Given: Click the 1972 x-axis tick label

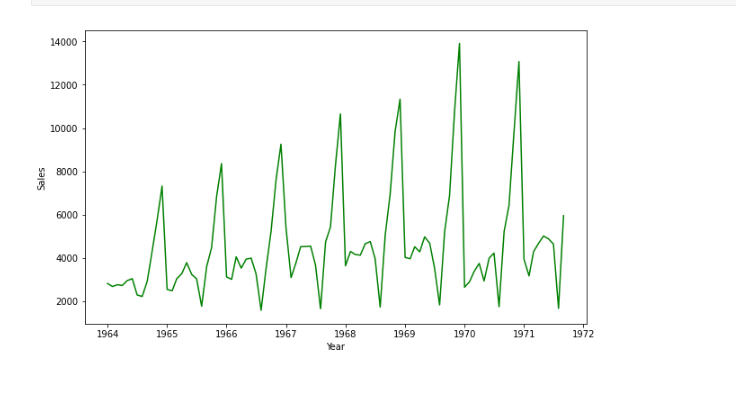Looking at the screenshot, I should 584,335.
